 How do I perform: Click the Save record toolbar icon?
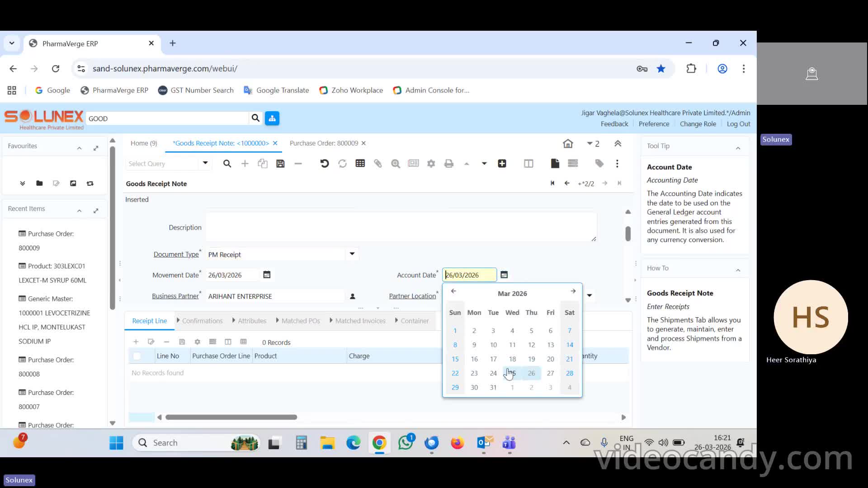click(x=280, y=164)
